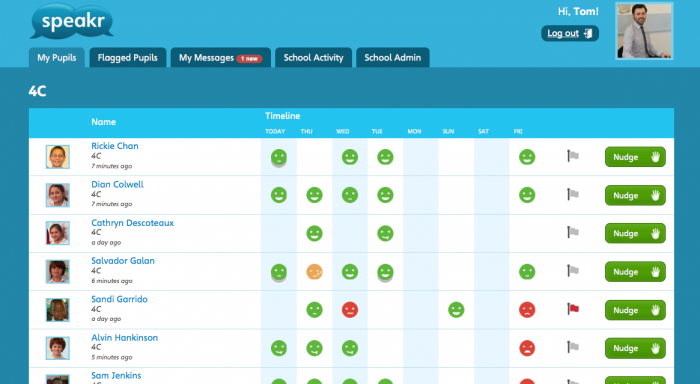
Task: Nudge Alvin Hankinson
Action: [x=635, y=348]
